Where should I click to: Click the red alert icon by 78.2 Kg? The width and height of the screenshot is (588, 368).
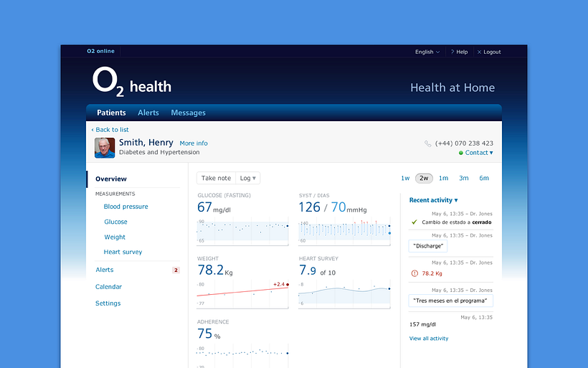[x=414, y=273]
